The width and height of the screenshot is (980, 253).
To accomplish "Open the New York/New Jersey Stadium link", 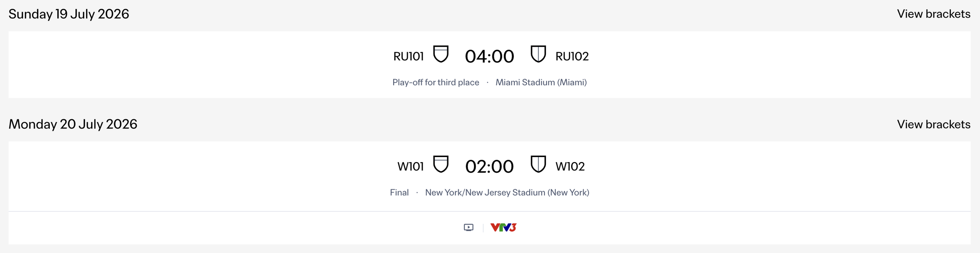I will pos(508,192).
